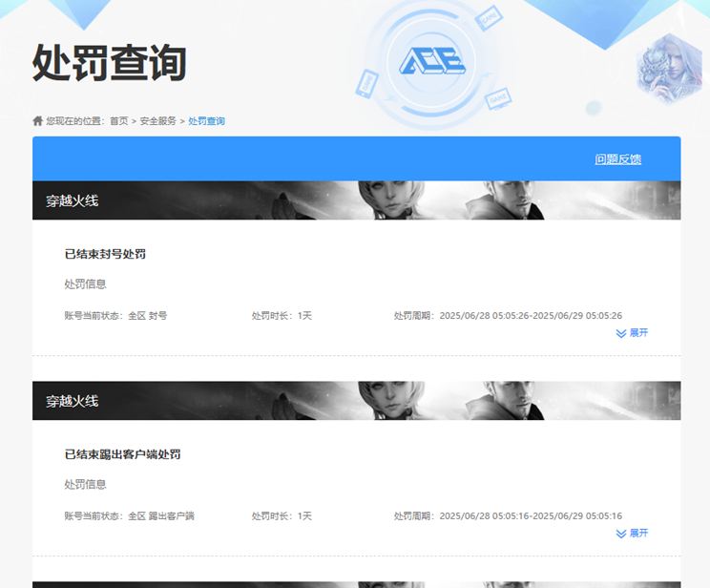710x588 pixels.
Task: Click the double-chevron icon in 踢出客户端 record
Action: pyautogui.click(x=621, y=534)
